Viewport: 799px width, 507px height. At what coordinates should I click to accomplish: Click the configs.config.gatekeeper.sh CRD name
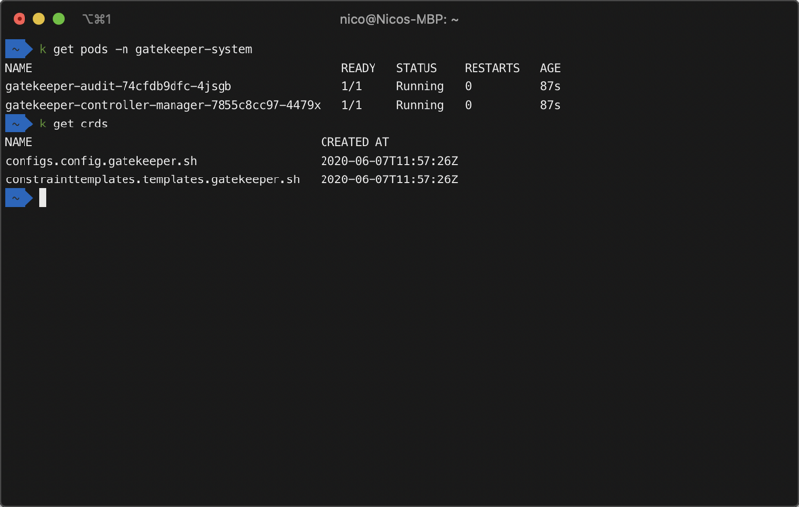coord(101,161)
